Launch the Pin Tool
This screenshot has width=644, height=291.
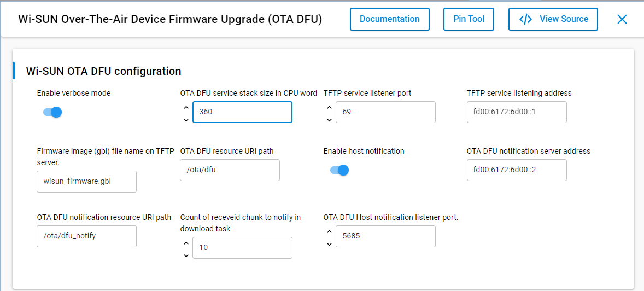(x=469, y=19)
